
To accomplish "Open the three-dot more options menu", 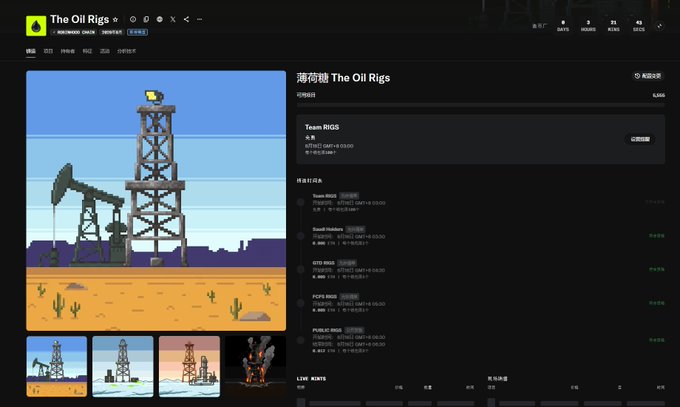I will pos(199,19).
